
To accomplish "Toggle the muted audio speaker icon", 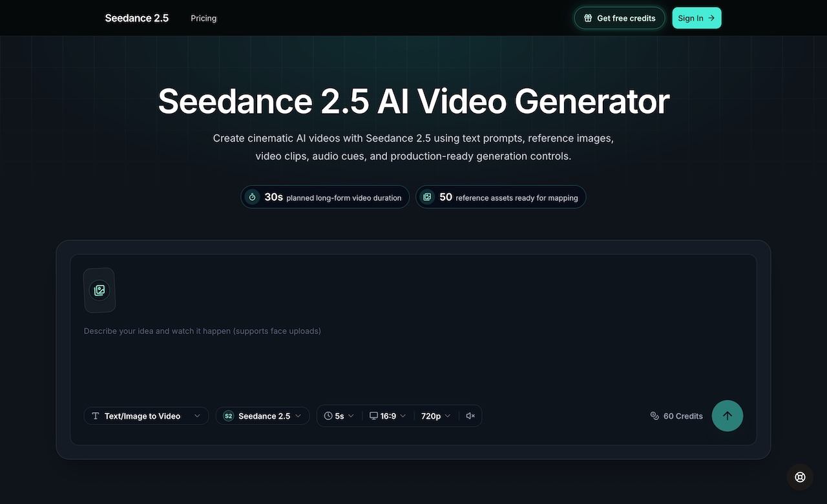I will [x=470, y=416].
